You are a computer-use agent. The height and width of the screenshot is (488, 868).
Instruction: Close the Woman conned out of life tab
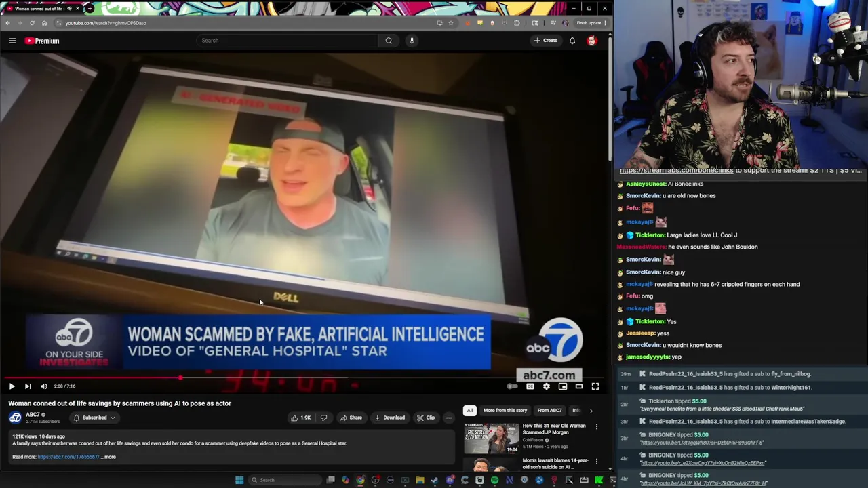point(77,8)
